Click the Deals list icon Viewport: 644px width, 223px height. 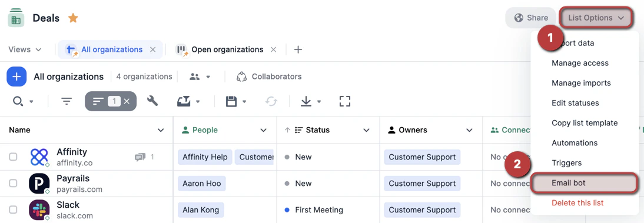(16, 18)
